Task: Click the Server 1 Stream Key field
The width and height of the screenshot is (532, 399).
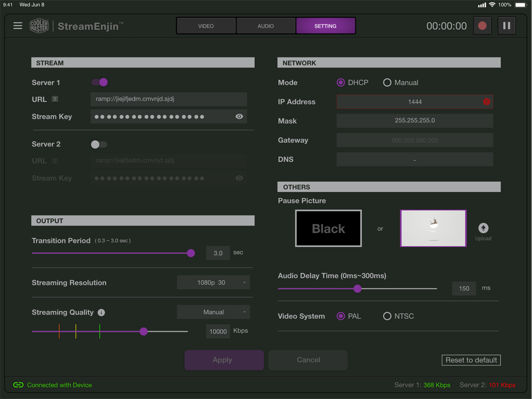Action: coord(169,117)
